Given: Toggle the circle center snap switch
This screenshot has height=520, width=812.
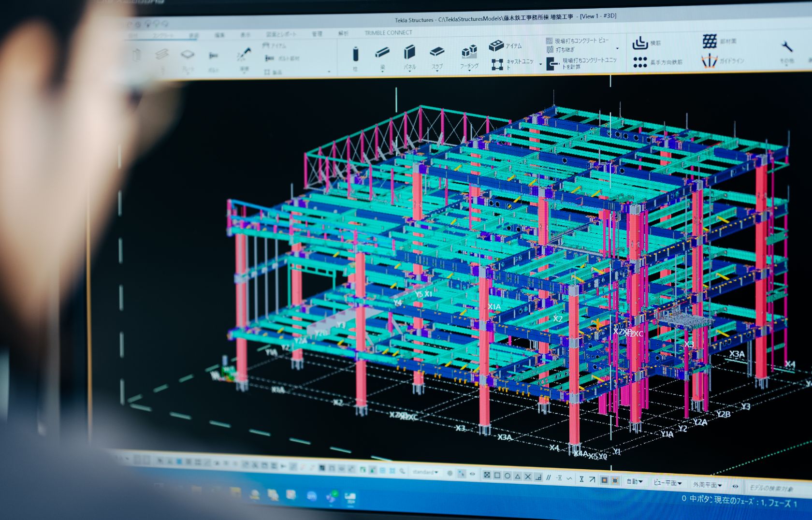Looking at the screenshot, I should [x=507, y=476].
